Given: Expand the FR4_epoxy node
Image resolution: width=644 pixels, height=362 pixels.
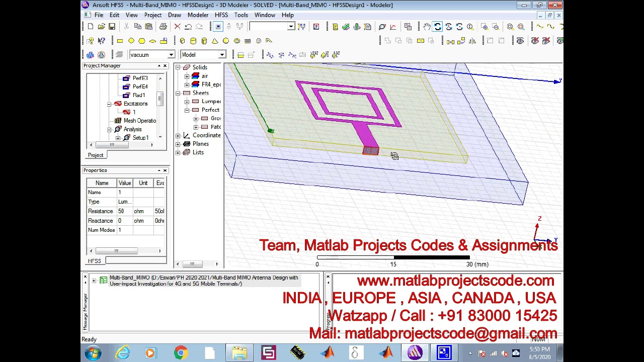Looking at the screenshot, I should [x=187, y=84].
